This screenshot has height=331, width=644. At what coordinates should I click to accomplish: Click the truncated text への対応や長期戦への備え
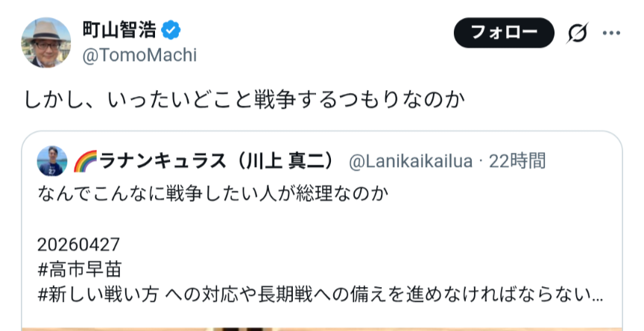point(373,294)
